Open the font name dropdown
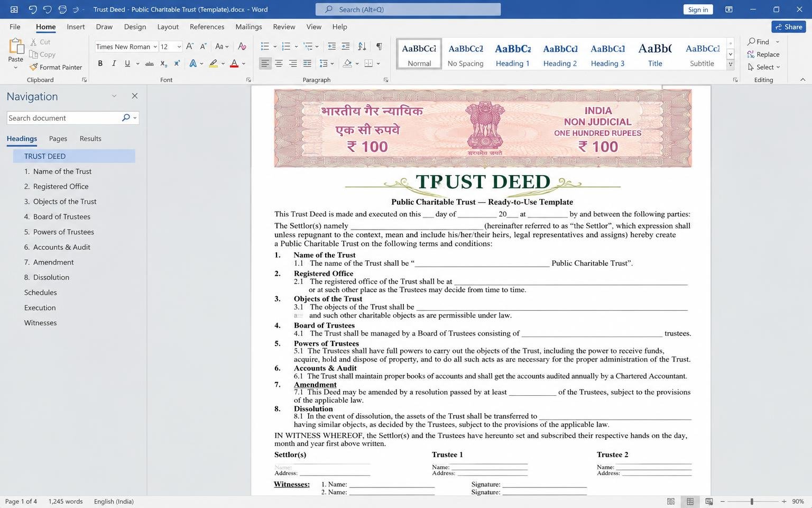The width and height of the screenshot is (812, 508). [x=155, y=47]
